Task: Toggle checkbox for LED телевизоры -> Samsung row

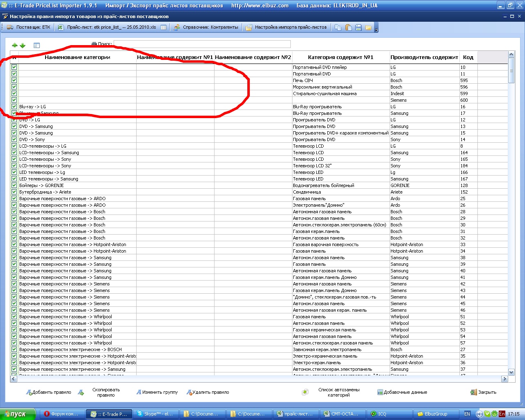Action: click(x=14, y=179)
